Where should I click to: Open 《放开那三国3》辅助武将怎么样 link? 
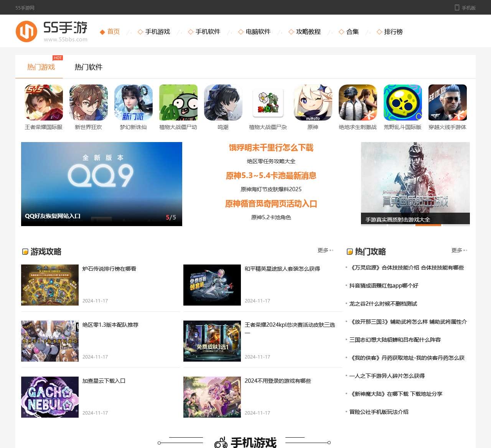[x=408, y=322]
